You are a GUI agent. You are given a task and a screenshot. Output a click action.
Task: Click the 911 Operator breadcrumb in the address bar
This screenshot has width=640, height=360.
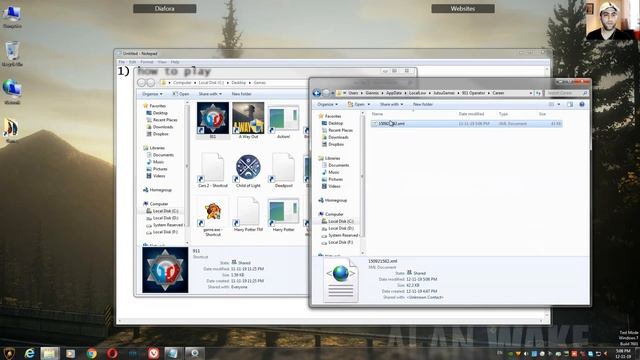tap(473, 93)
